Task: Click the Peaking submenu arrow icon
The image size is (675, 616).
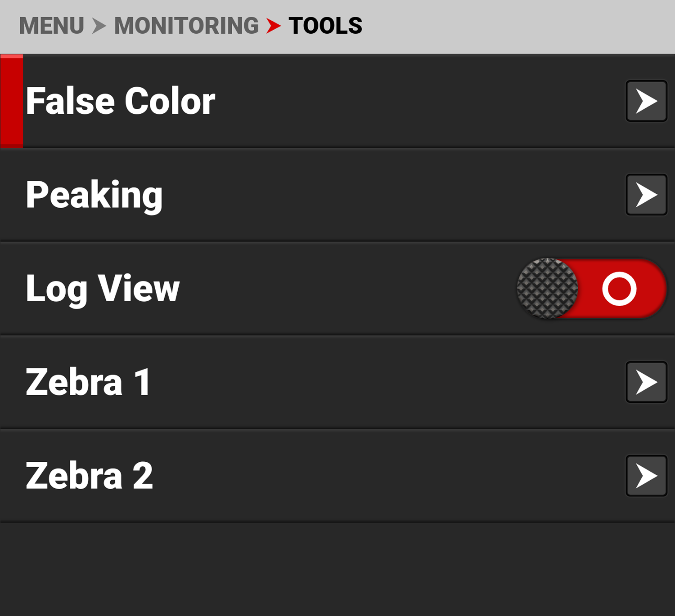Action: 646,195
